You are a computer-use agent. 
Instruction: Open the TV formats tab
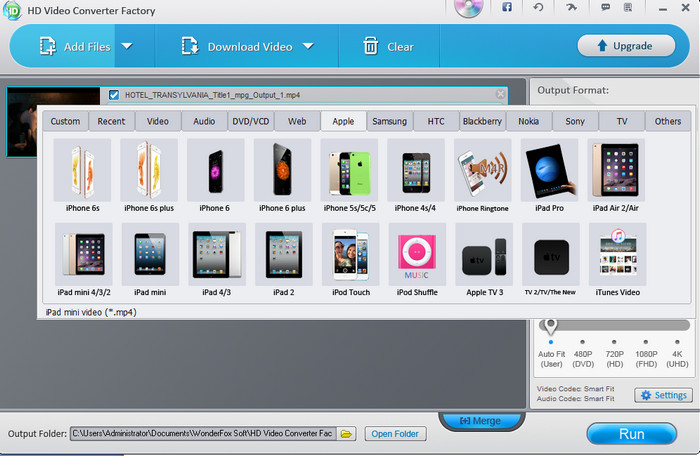(x=622, y=121)
